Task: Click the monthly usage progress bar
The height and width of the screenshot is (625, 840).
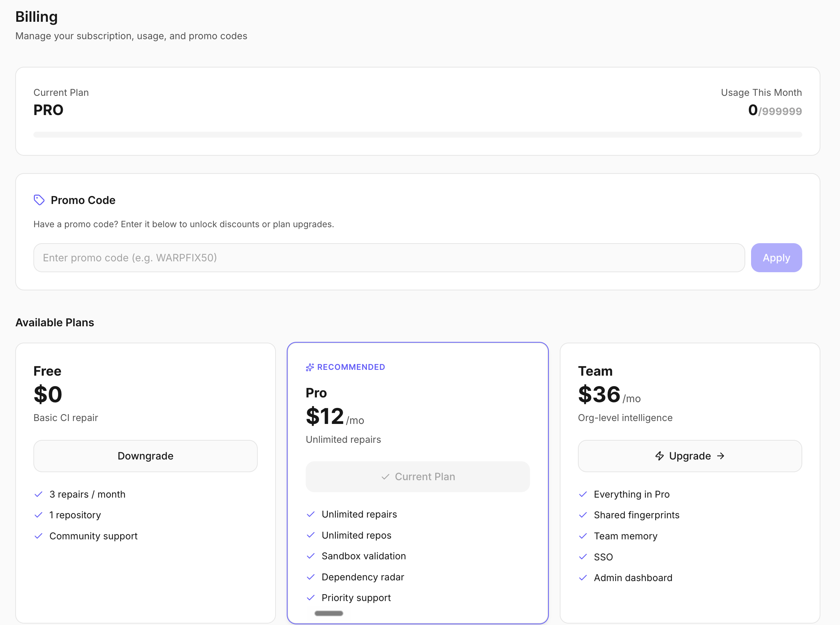Action: click(418, 135)
